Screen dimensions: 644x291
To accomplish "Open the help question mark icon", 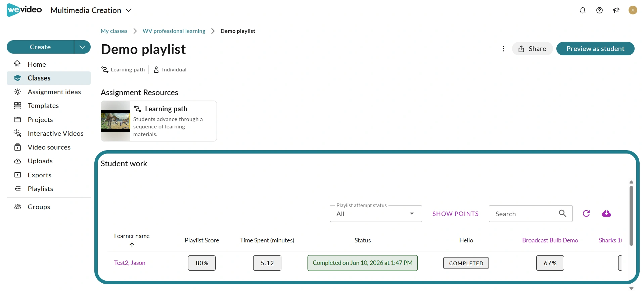I will [599, 10].
